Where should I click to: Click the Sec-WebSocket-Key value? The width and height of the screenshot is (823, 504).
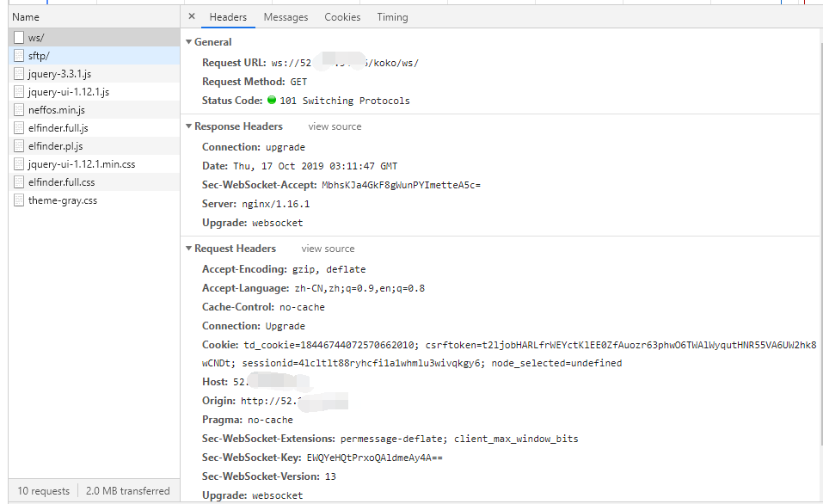click(x=375, y=458)
